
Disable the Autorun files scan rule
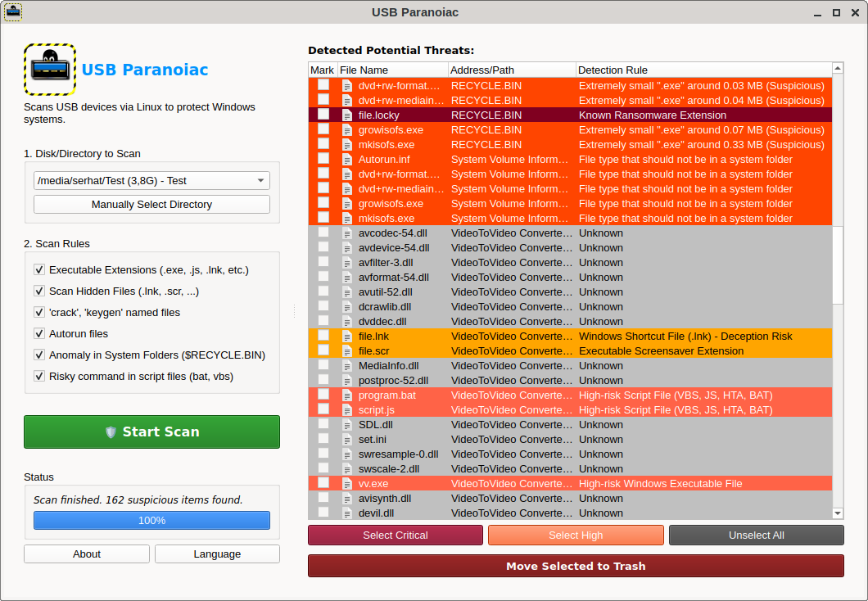pyautogui.click(x=39, y=334)
